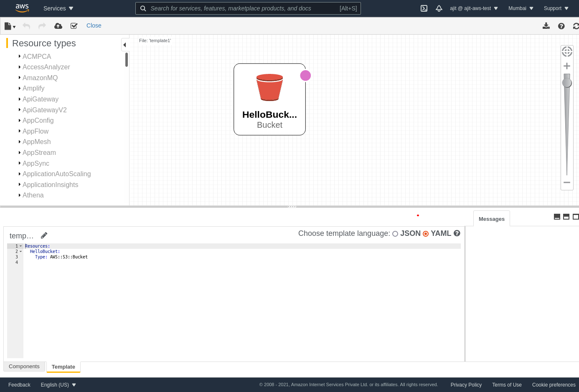Click the 'Type: AWS::S3::Bucket' code line
The height and width of the screenshot is (392, 579).
(x=61, y=257)
